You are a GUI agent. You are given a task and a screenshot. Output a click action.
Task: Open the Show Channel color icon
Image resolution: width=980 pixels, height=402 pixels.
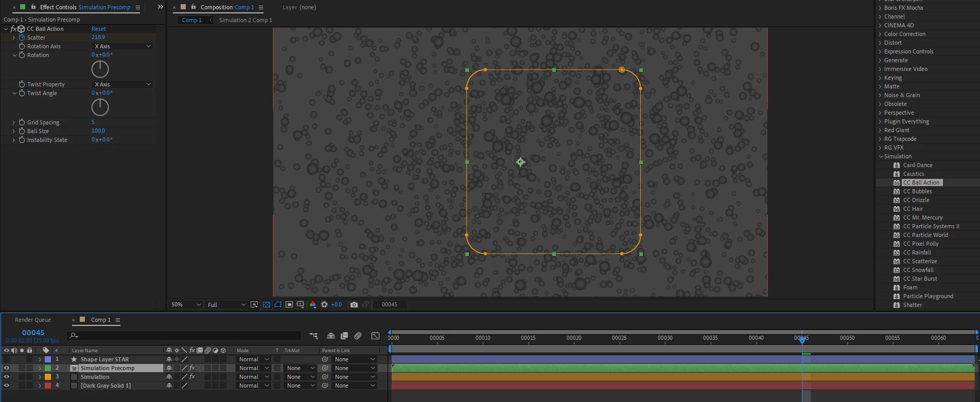pos(313,304)
